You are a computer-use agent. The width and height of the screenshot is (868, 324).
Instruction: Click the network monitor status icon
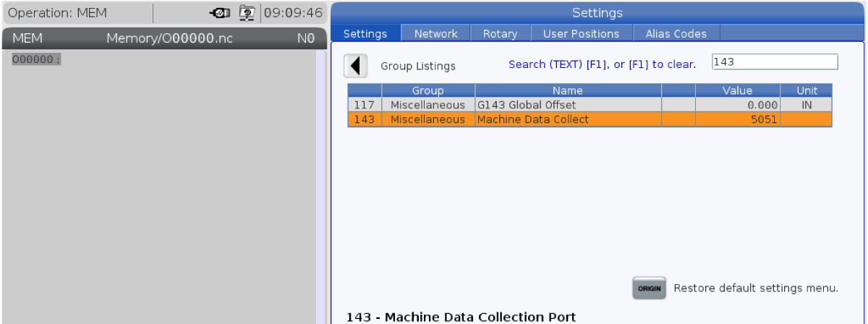(x=247, y=13)
